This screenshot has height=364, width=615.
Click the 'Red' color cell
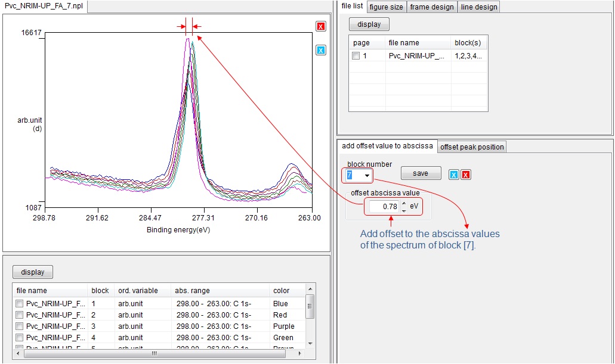click(x=280, y=315)
